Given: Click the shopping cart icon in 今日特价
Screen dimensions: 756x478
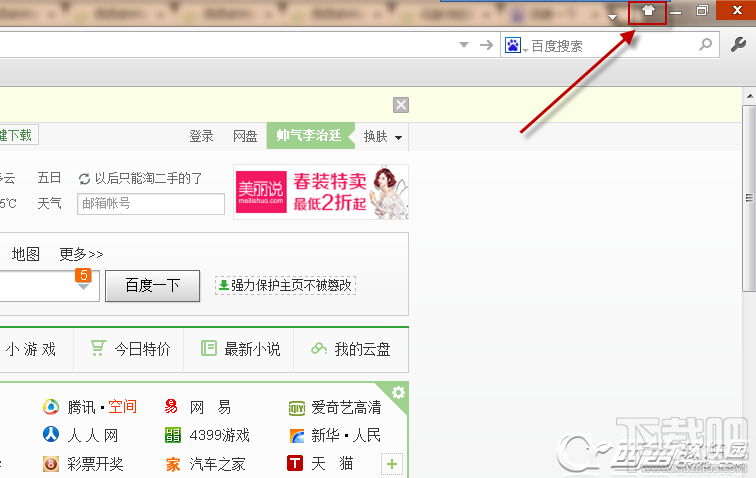Looking at the screenshot, I should pos(98,348).
